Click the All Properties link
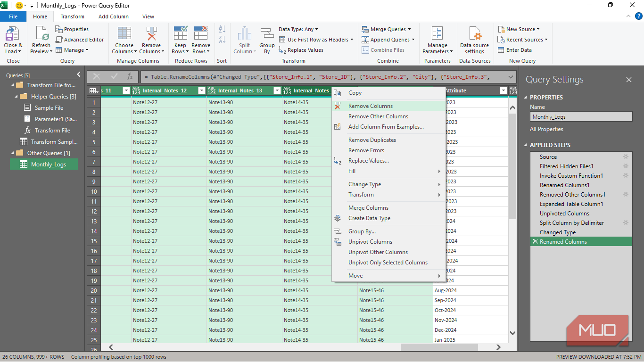The height and width of the screenshot is (362, 644). [546, 129]
